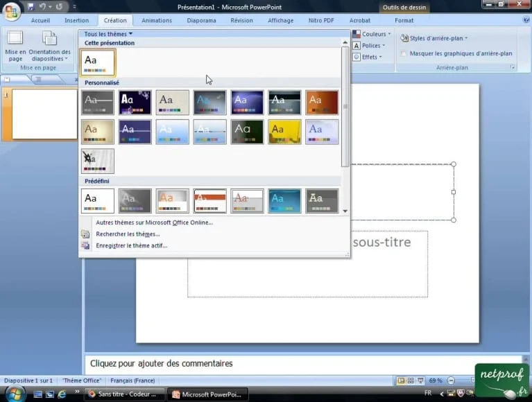Screen dimensions: 532x402
Task: Open Orientation des diapositives menu
Action: 49,46
